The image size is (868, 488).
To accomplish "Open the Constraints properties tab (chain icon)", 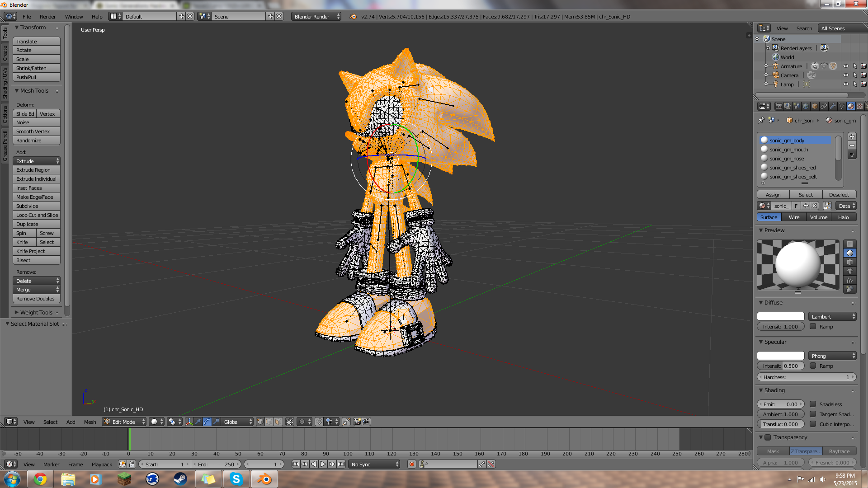I will click(x=824, y=106).
